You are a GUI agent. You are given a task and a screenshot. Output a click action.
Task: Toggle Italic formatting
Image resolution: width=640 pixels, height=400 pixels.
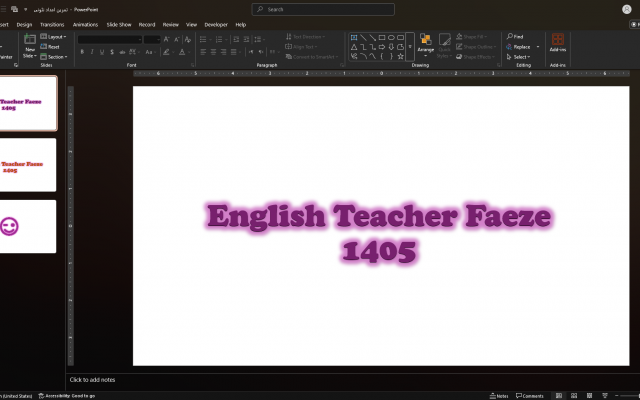pos(92,51)
